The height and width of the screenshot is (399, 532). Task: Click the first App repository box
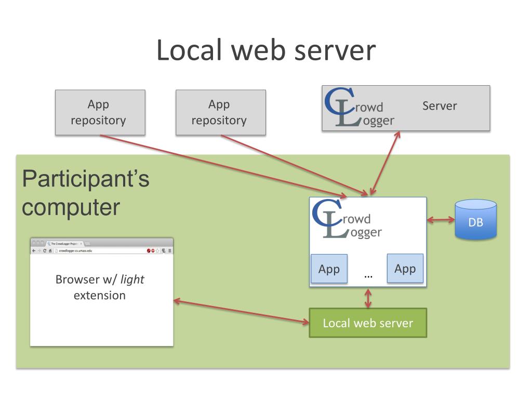pyautogui.click(x=100, y=112)
